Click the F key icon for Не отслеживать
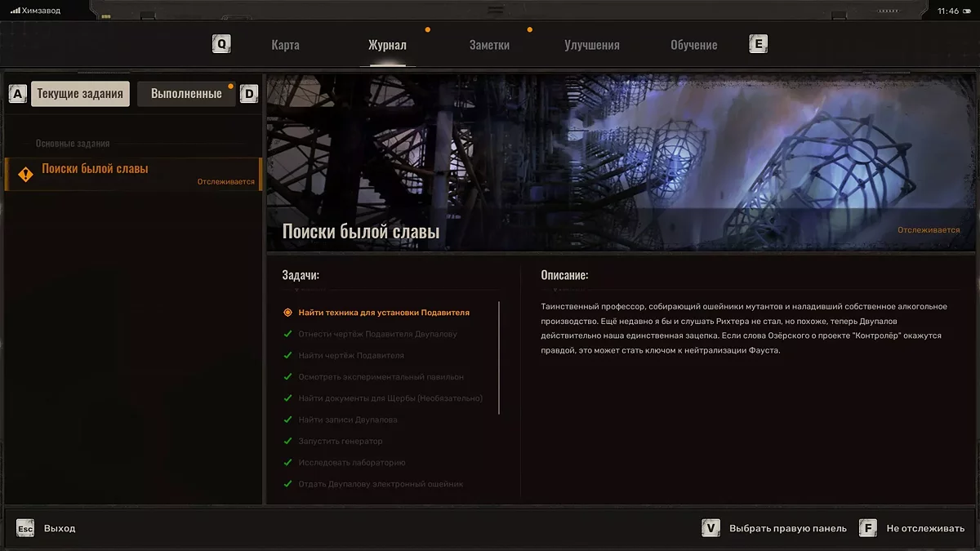 pos(868,528)
